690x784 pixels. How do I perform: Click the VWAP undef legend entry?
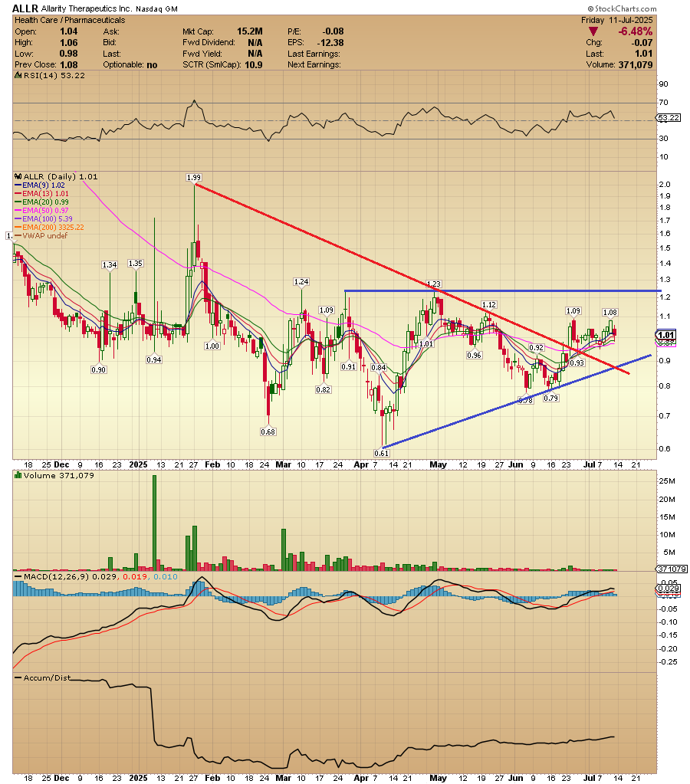tap(41, 235)
